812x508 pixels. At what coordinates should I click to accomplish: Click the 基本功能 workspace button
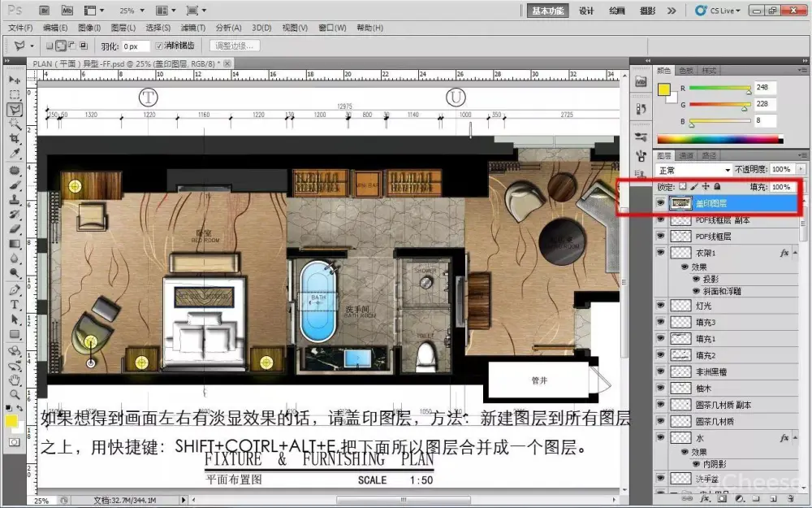tap(549, 11)
